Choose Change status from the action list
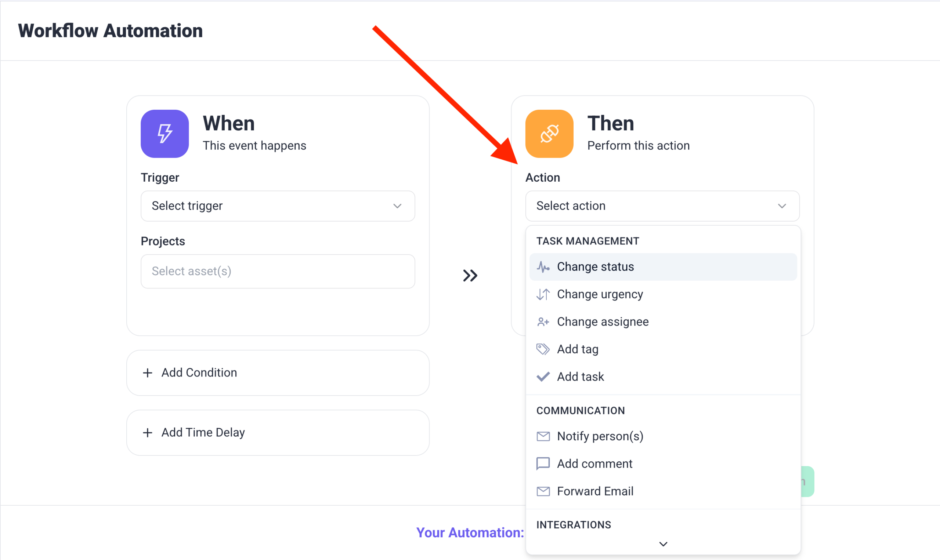The width and height of the screenshot is (940, 560). coord(595,267)
